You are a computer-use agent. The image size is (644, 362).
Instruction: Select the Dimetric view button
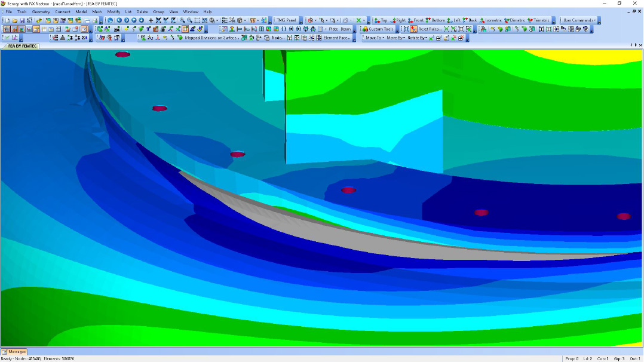pos(514,20)
